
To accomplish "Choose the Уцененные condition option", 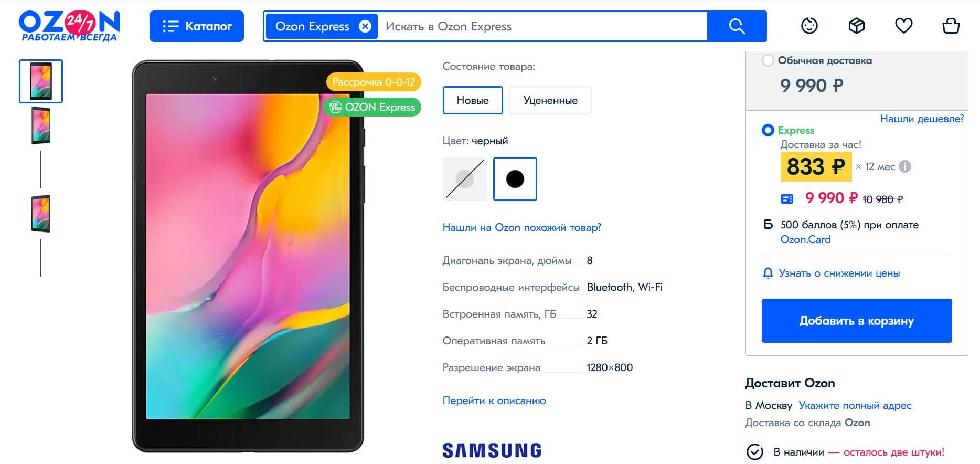I will click(550, 100).
